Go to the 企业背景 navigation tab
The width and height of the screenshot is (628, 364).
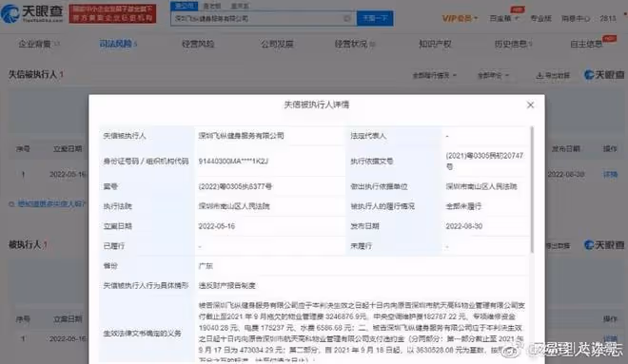pyautogui.click(x=39, y=44)
